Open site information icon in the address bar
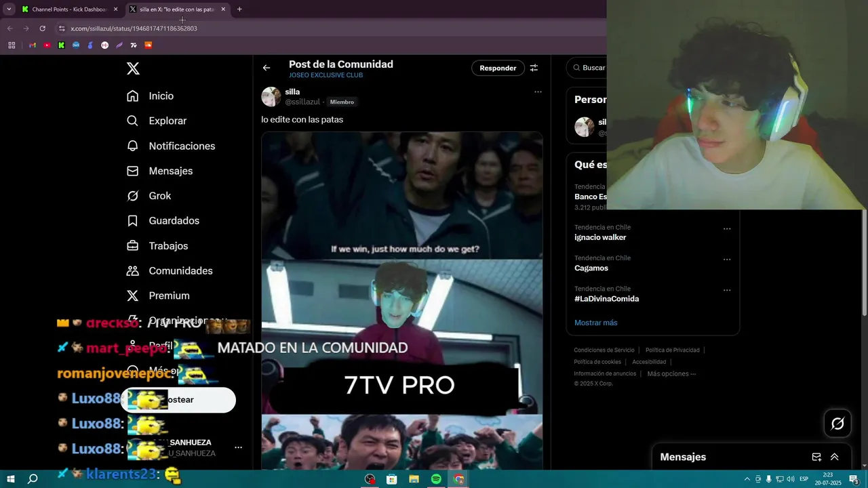The width and height of the screenshot is (868, 488). [62, 28]
